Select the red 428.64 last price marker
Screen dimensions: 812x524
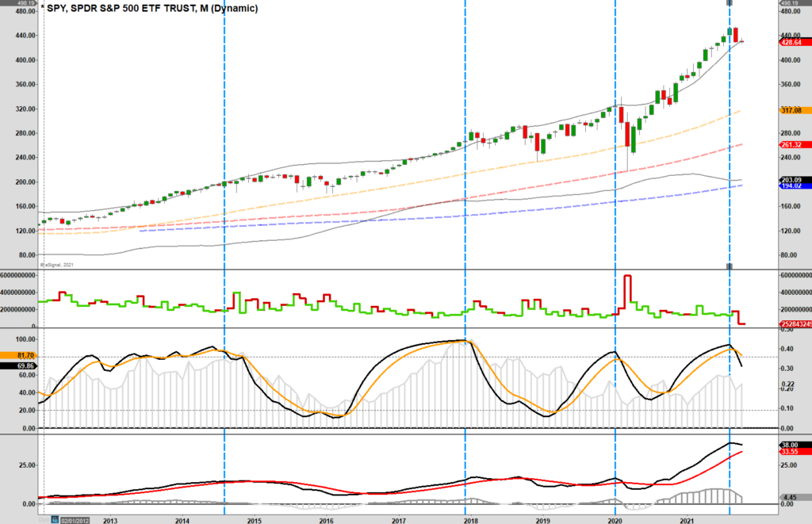[x=792, y=42]
